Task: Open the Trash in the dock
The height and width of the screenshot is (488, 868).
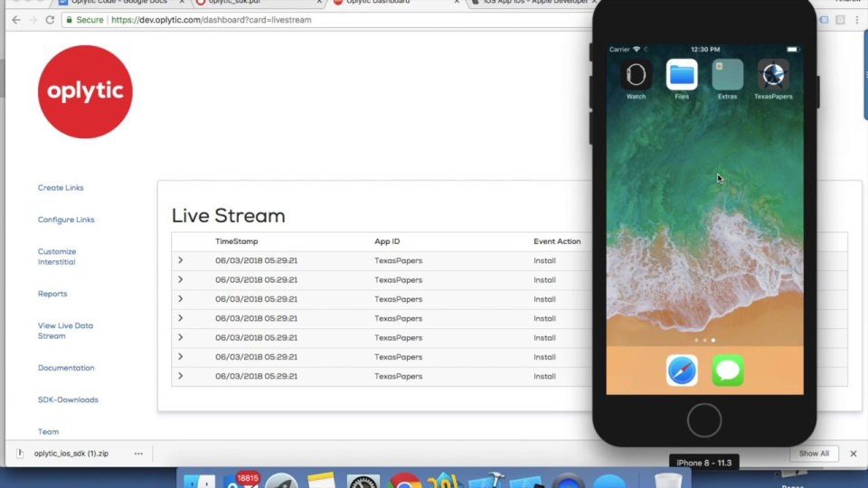Action: tap(667, 480)
